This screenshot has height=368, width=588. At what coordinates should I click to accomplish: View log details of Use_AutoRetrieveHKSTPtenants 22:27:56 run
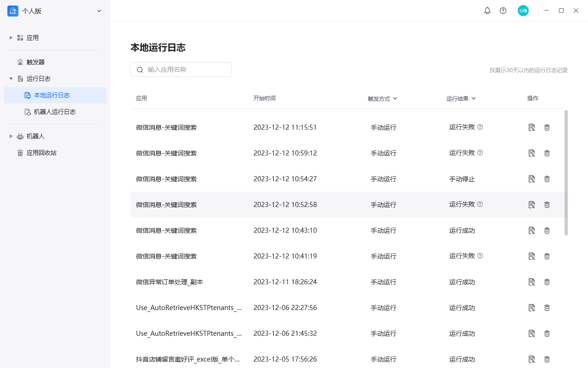point(531,308)
